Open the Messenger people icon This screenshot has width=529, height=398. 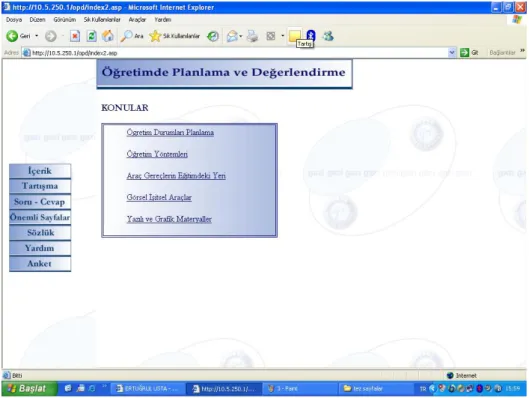328,36
